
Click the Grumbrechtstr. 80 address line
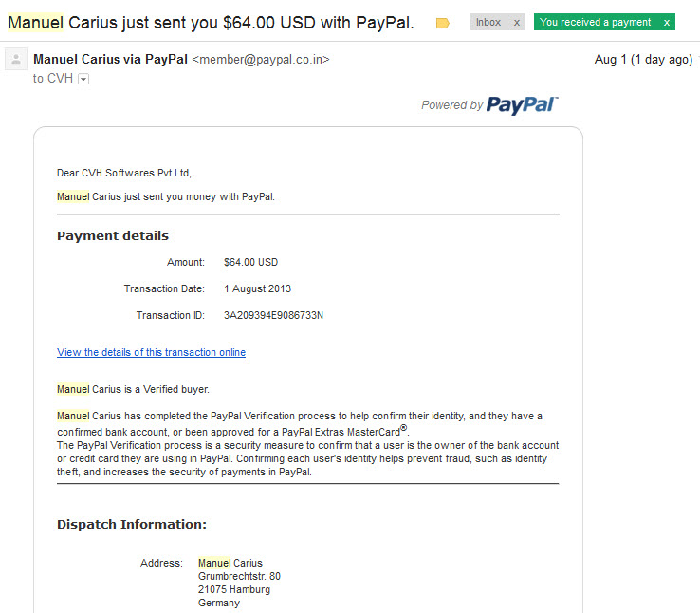tap(239, 576)
